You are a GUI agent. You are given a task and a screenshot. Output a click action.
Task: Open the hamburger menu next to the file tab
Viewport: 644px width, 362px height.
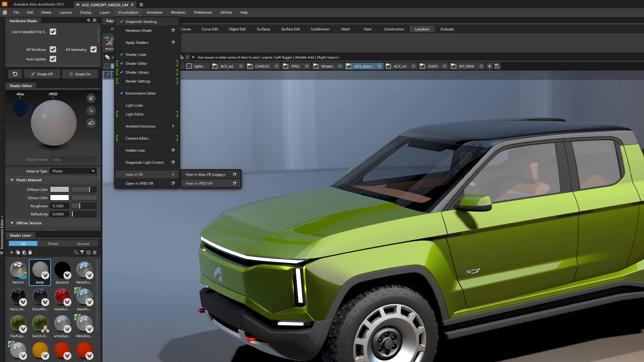click(x=141, y=5)
